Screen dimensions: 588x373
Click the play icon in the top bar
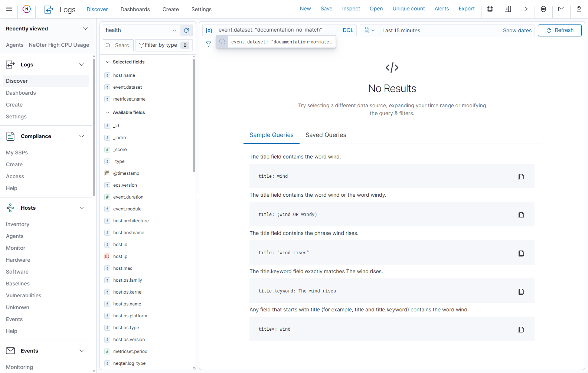pos(526,9)
